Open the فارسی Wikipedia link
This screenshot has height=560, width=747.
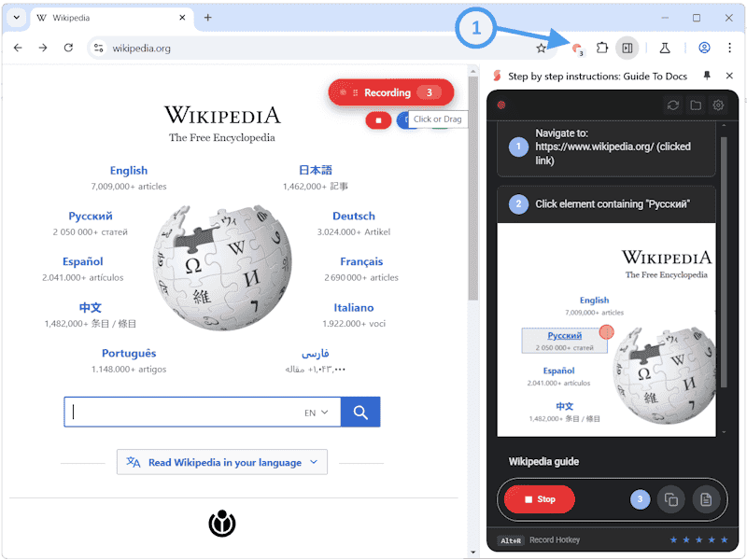click(316, 354)
